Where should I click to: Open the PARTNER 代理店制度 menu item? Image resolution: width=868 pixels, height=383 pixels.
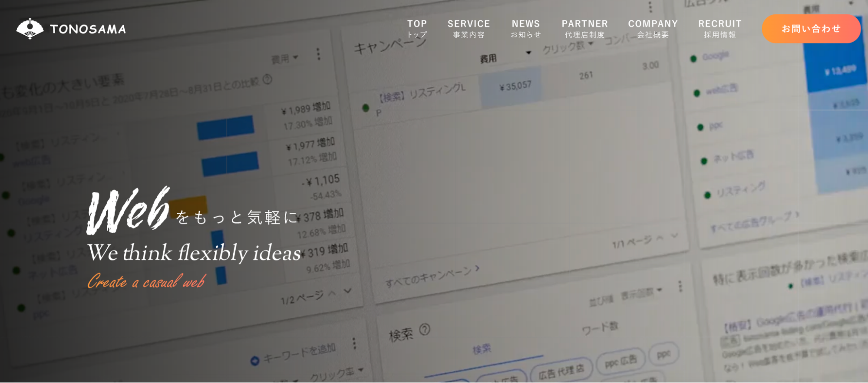click(x=584, y=29)
